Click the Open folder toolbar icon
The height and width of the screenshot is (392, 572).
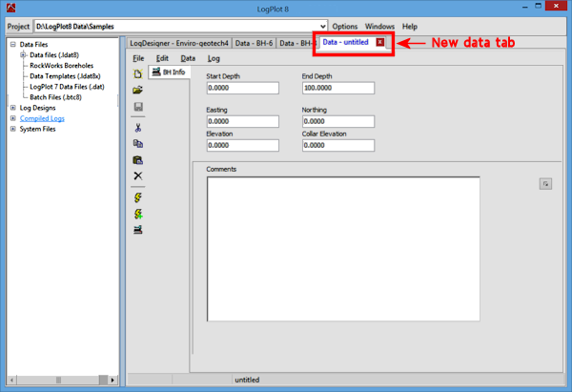138,90
